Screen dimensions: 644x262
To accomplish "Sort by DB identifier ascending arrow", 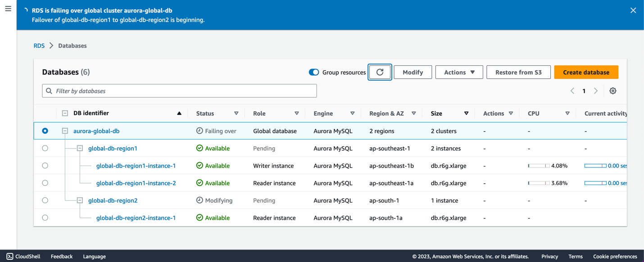I will (179, 113).
